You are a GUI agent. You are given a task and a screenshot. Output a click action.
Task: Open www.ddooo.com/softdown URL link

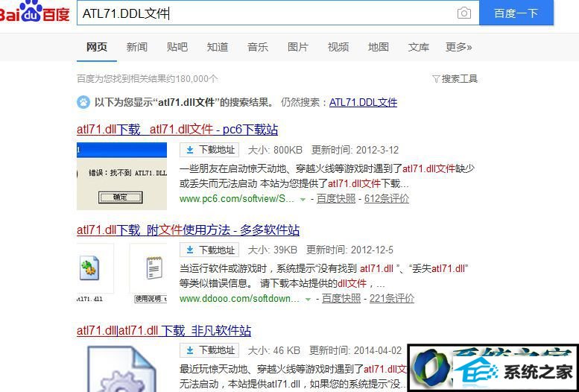point(240,299)
